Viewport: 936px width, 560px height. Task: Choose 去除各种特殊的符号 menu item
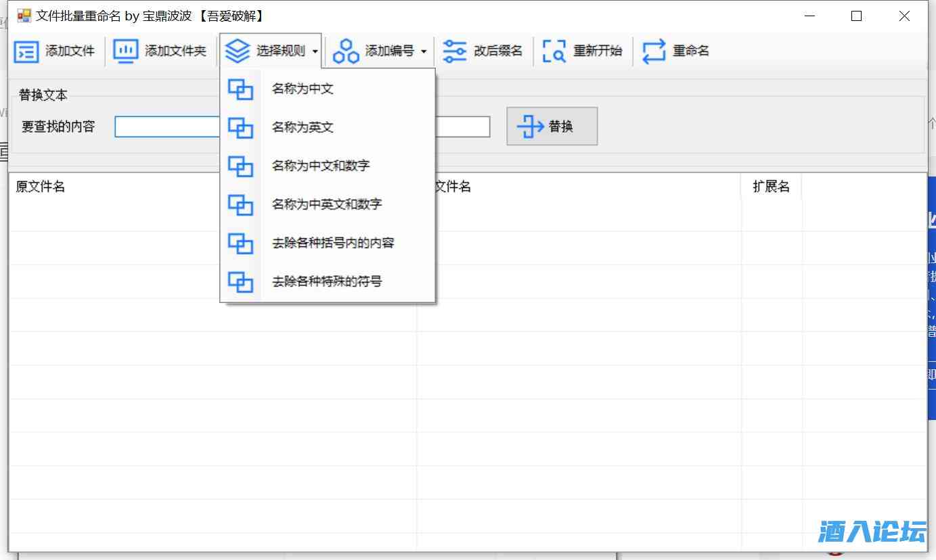point(326,281)
